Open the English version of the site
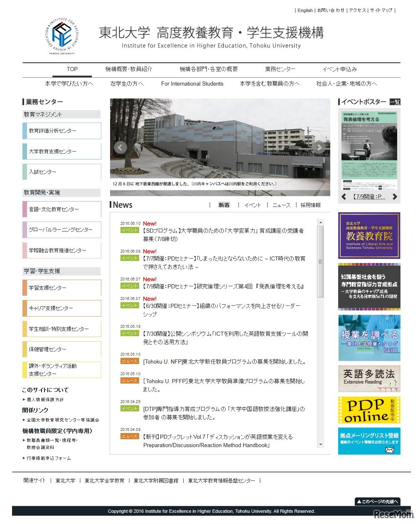420x524 pixels. (305, 10)
